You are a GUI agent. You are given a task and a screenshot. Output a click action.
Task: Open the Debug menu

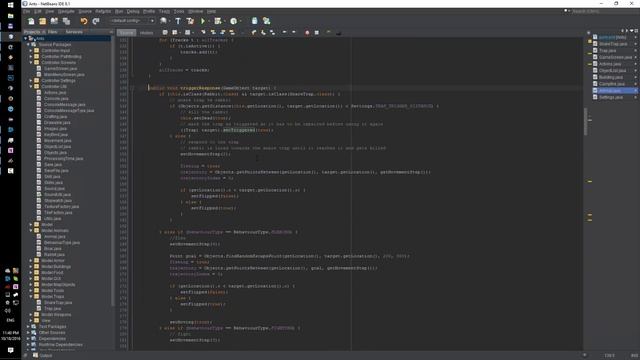click(x=133, y=11)
